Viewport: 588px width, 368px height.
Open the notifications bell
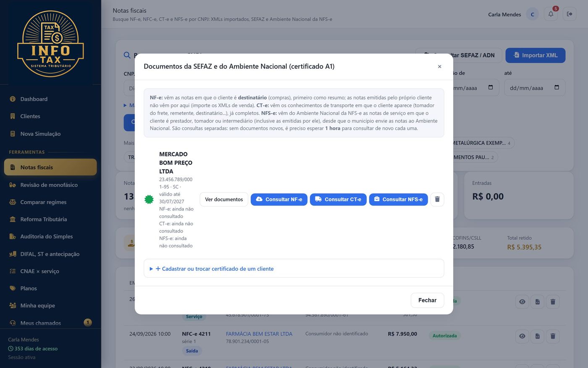(551, 14)
